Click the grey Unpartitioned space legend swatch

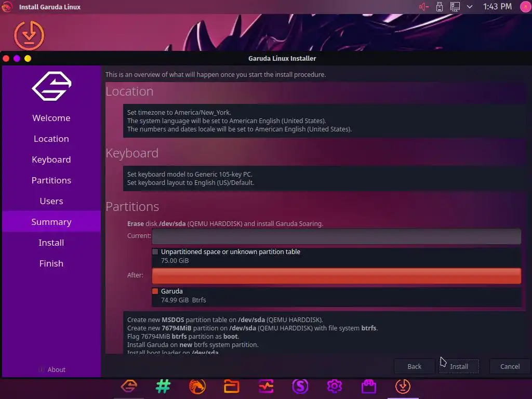coord(155,252)
